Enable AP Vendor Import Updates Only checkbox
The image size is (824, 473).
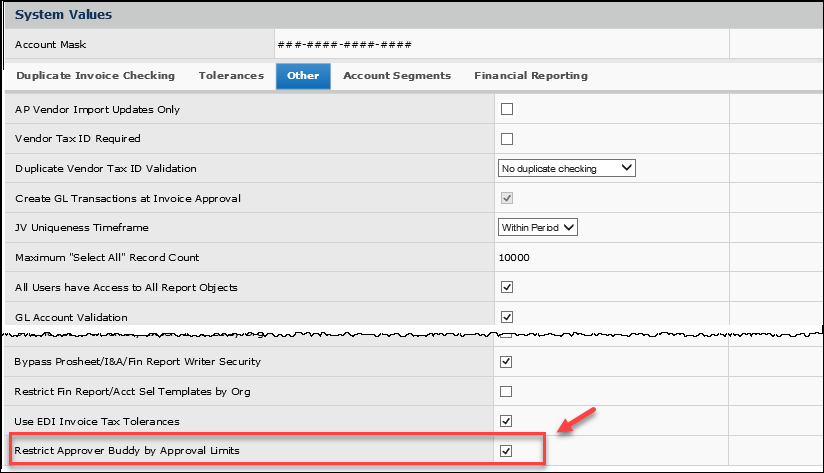(x=506, y=109)
